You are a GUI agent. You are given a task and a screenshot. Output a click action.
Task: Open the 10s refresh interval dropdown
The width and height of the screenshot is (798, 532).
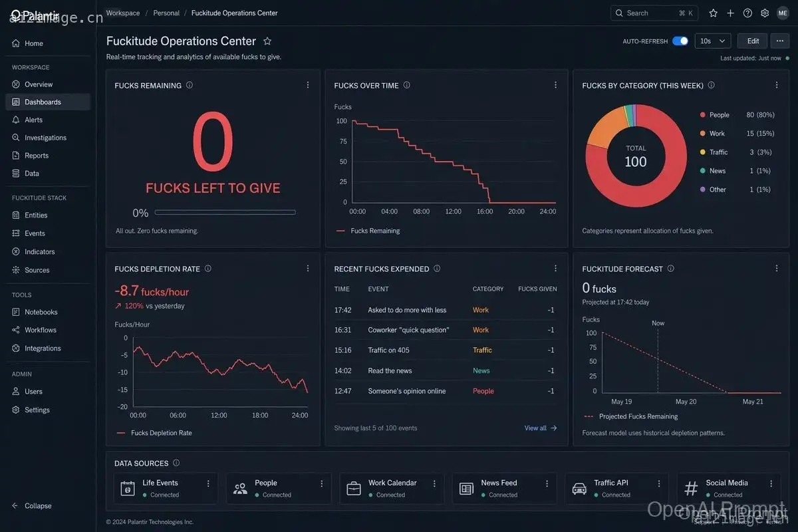click(x=713, y=41)
